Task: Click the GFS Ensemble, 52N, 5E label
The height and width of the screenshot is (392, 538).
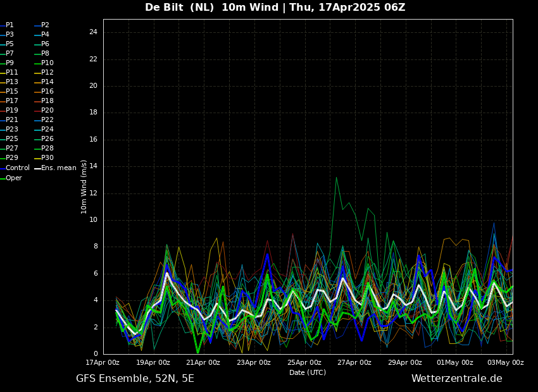Action: pos(135,379)
